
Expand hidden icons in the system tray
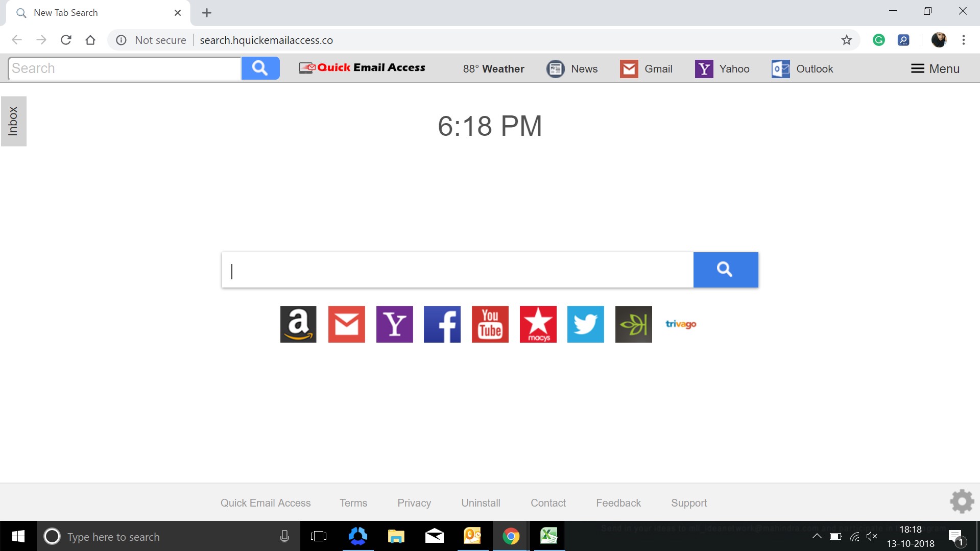click(x=817, y=536)
